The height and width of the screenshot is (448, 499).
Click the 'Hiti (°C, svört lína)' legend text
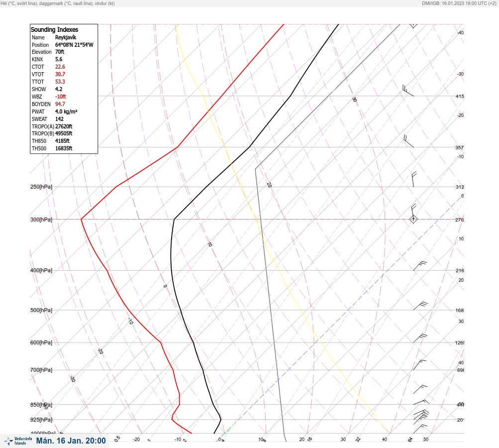(18, 3)
